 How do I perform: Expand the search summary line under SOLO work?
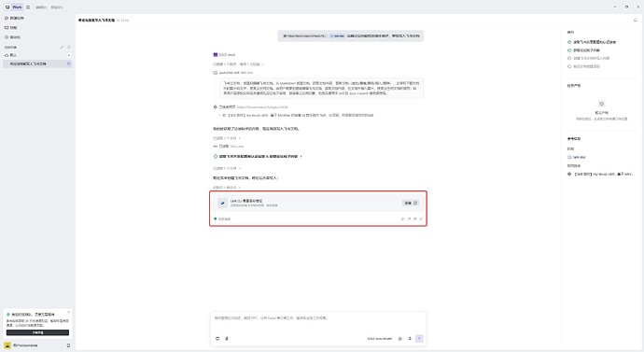(x=238, y=64)
